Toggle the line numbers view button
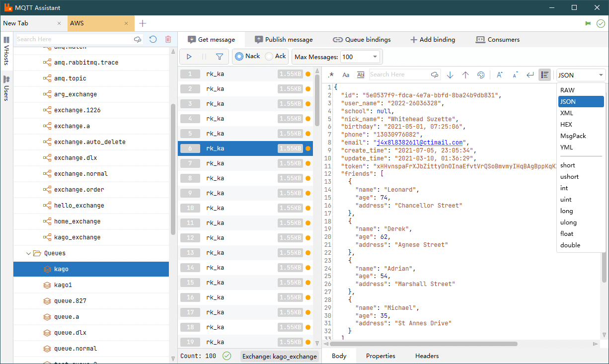Image resolution: width=609 pixels, height=364 pixels. click(545, 75)
